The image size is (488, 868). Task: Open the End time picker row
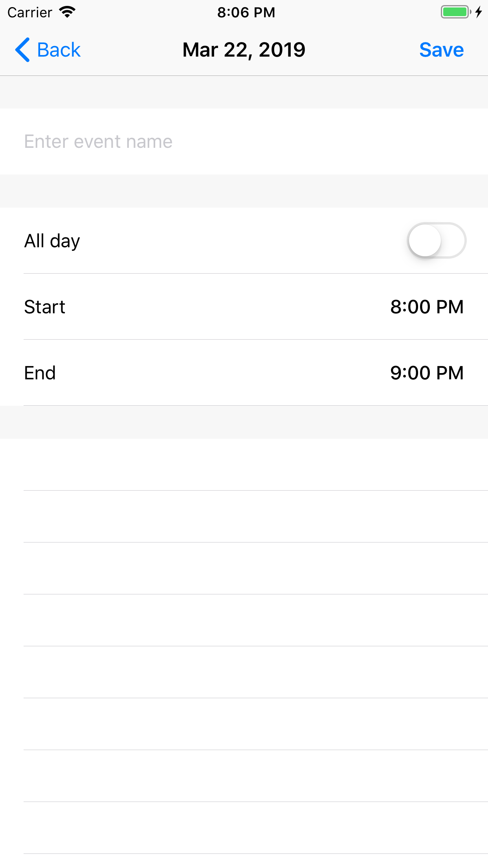coord(244,373)
